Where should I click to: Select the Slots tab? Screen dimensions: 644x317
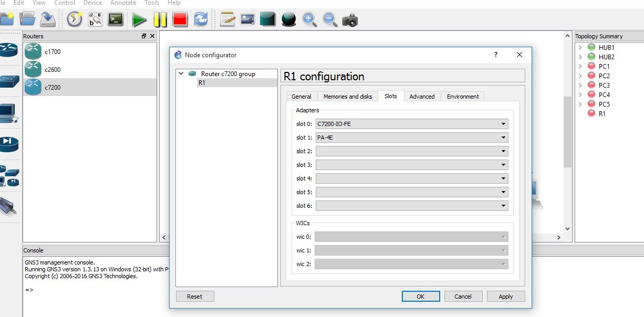391,96
